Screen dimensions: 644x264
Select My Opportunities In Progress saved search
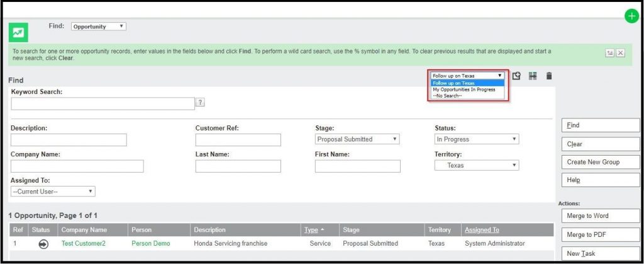464,89
